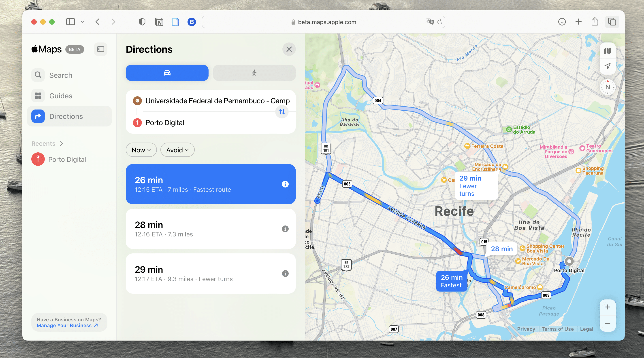Screen dimensions: 644x358
Task: Show details with the 26 min route info icon
Action: pyautogui.click(x=285, y=184)
